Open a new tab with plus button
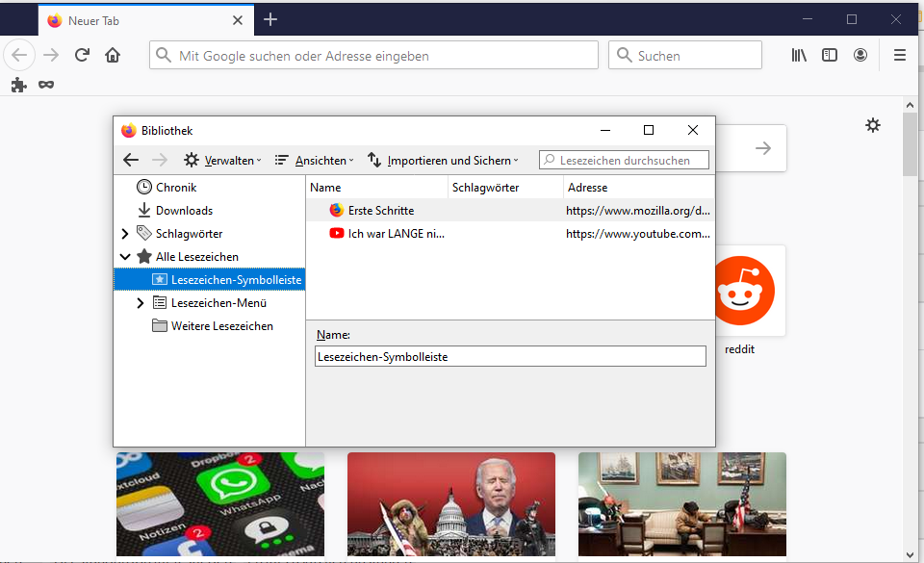 coord(270,19)
